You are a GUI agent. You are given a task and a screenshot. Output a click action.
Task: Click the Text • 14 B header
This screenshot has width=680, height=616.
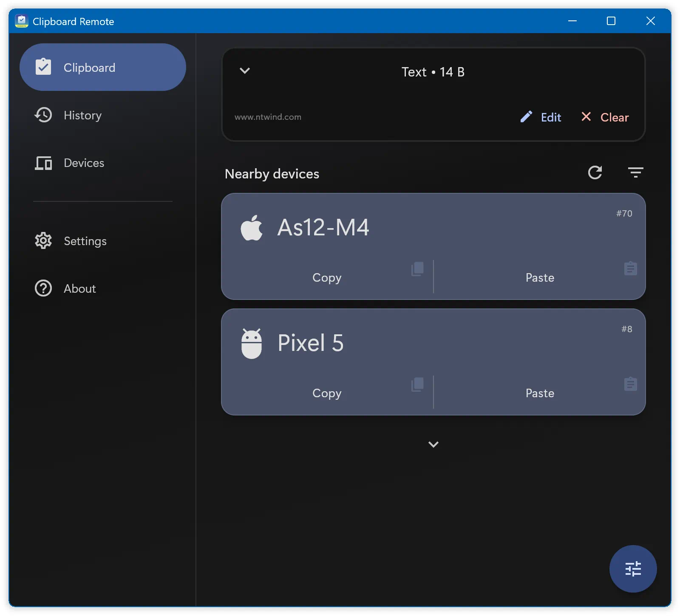click(x=433, y=72)
